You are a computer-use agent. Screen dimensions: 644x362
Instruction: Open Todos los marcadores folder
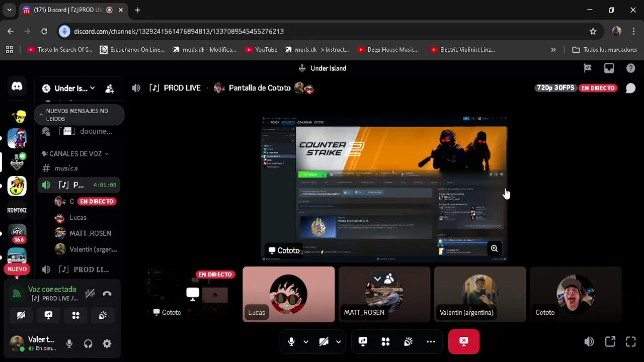click(x=605, y=50)
